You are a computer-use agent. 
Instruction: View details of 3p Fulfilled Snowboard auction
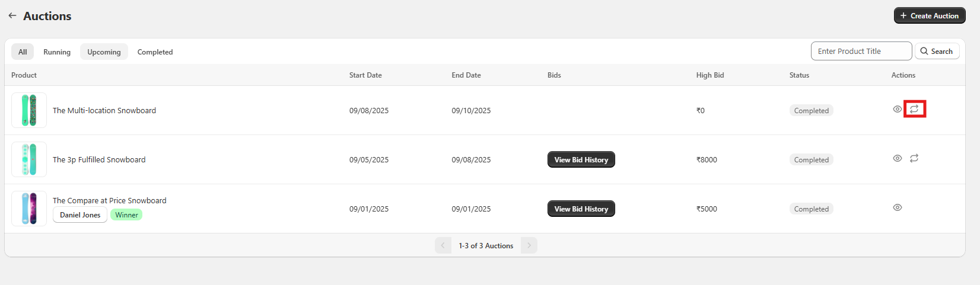coord(897,158)
